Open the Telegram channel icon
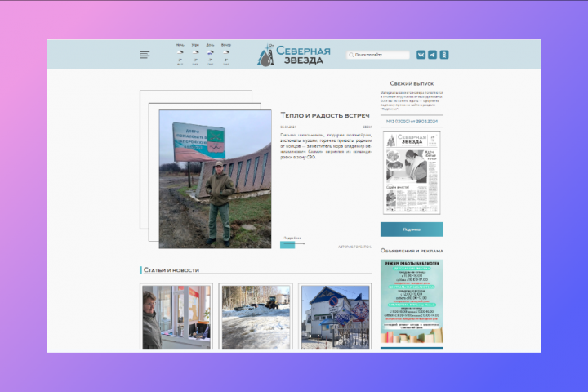Image resolution: width=588 pixels, height=392 pixels. 432,55
